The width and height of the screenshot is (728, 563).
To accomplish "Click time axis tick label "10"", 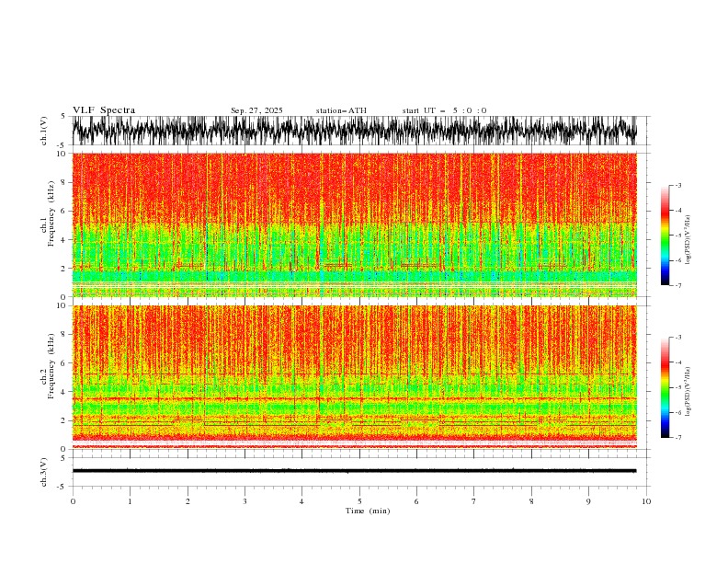I will (646, 501).
